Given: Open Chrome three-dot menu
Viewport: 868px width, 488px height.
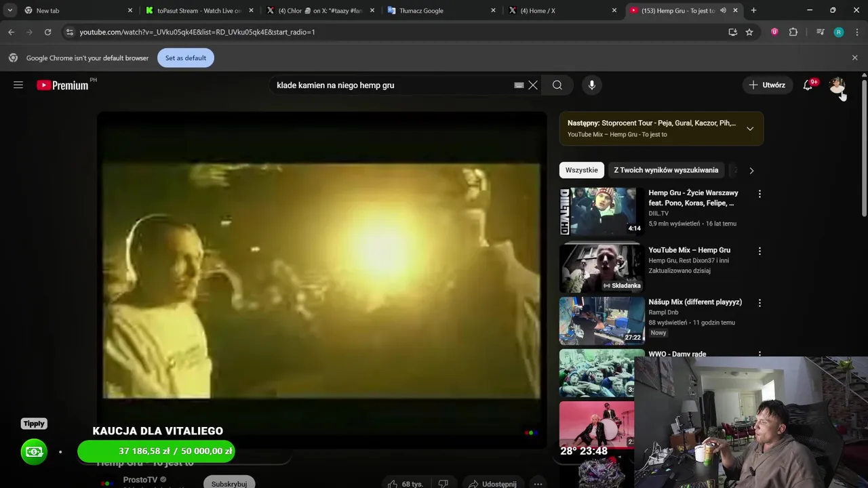Looking at the screenshot, I should (857, 32).
